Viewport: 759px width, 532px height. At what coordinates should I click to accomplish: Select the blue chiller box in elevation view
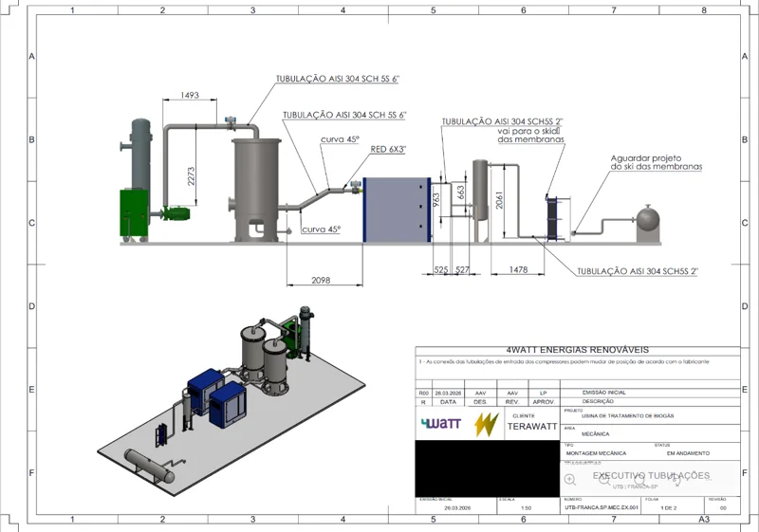(397, 210)
